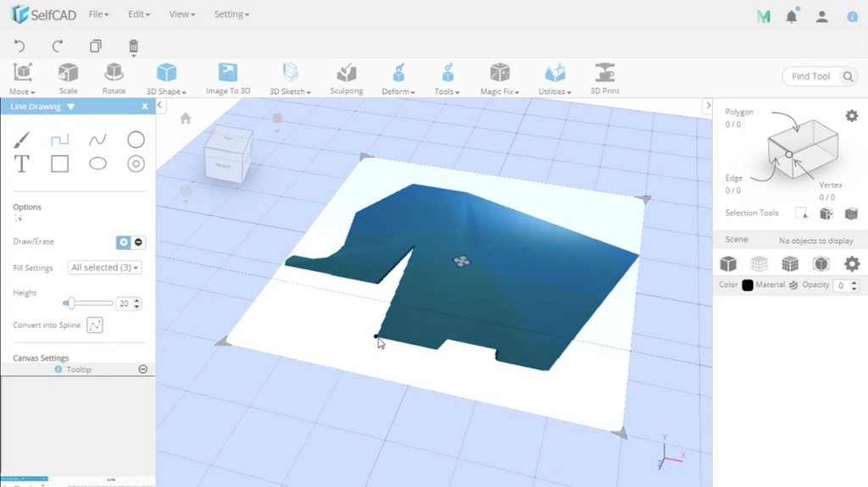Adjust Opacity stepper arrows
The height and width of the screenshot is (487, 868).
click(x=854, y=285)
